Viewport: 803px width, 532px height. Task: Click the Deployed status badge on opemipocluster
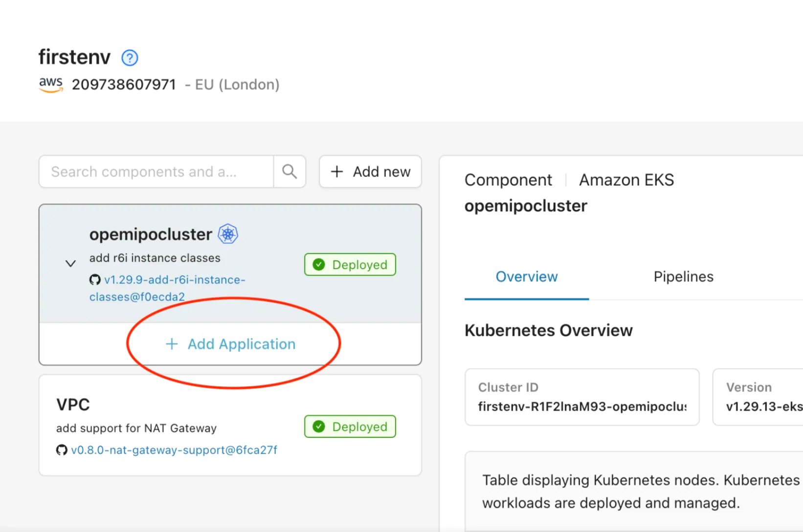[350, 265]
